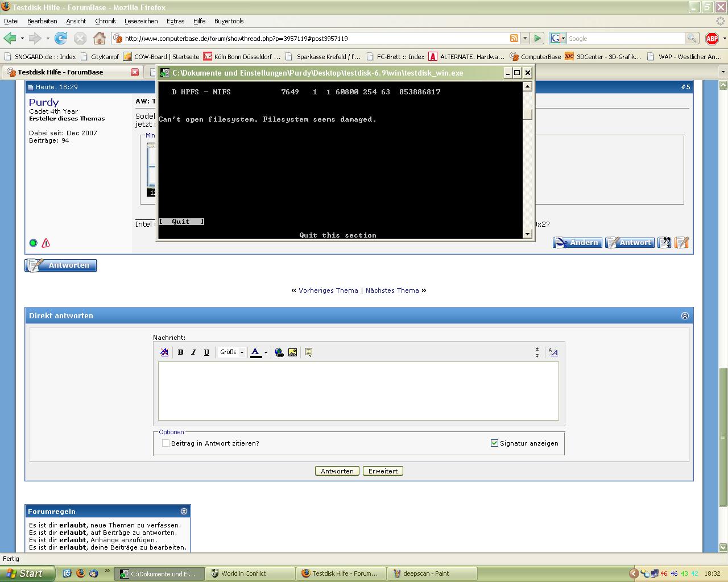Follow the Vorheriges Thema link

328,290
